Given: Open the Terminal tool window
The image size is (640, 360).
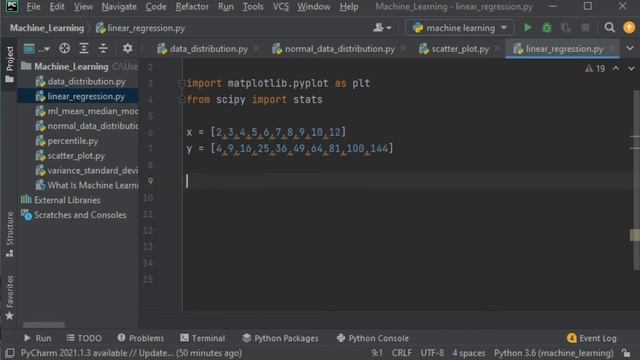Looking at the screenshot, I should 202,338.
